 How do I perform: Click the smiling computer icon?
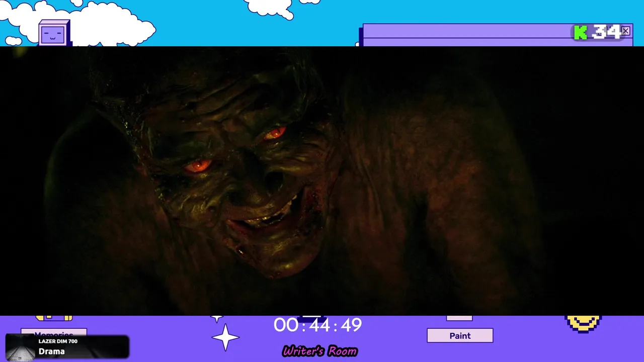coord(54,33)
